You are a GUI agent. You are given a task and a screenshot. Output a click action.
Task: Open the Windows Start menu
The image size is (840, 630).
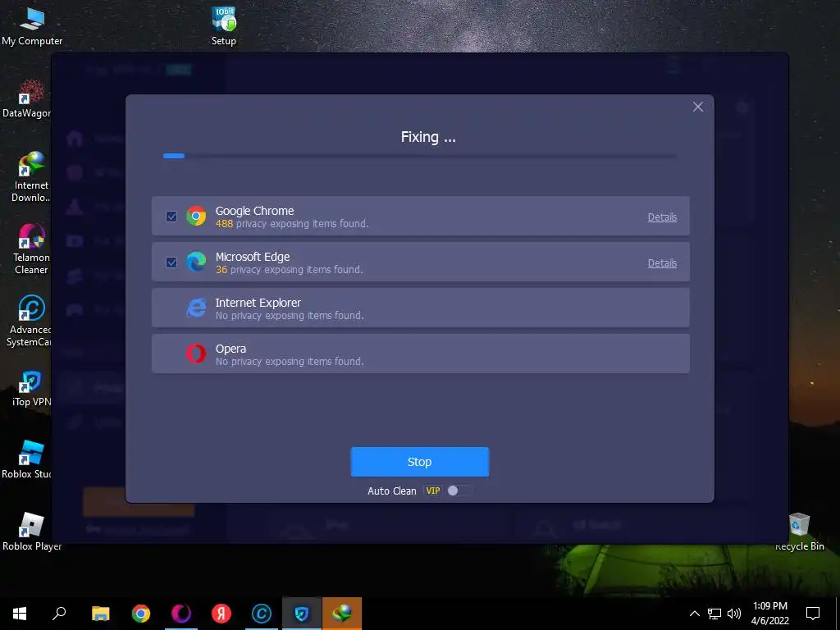pos(20,614)
